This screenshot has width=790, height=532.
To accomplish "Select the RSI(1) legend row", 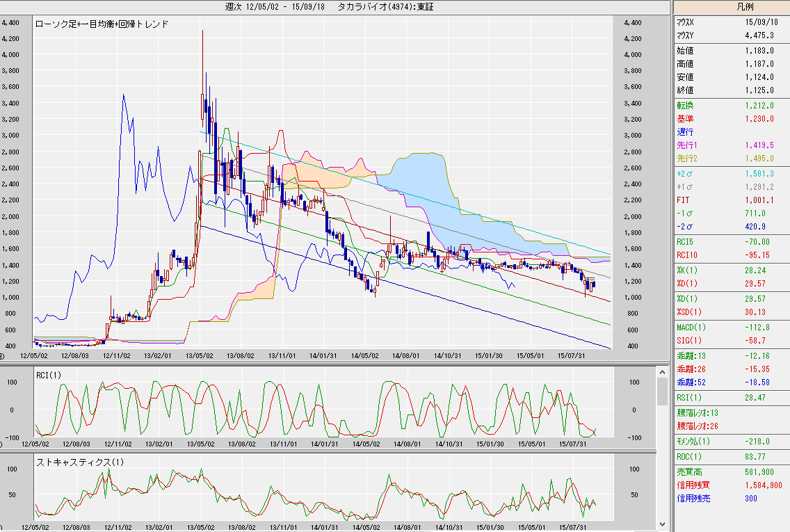I will [731, 398].
